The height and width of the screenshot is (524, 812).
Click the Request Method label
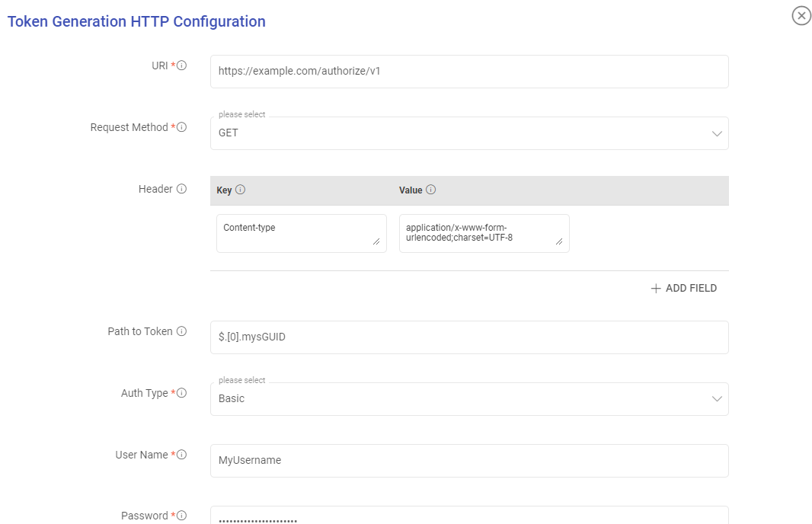(129, 127)
